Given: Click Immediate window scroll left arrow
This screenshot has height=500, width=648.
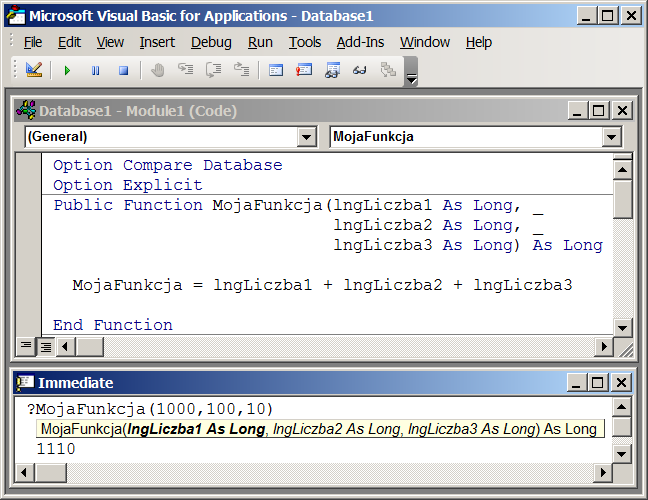Looking at the screenshot, I should (24, 472).
